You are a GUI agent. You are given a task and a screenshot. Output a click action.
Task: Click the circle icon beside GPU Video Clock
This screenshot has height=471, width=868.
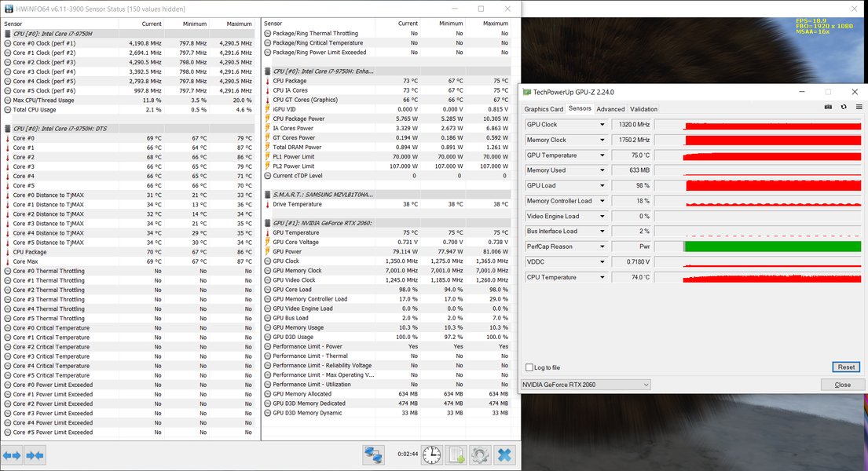pos(268,280)
